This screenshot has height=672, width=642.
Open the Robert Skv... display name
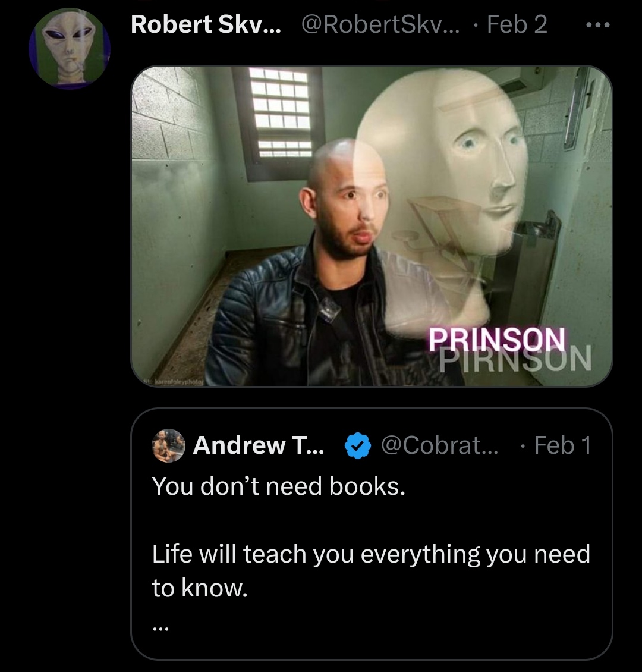pyautogui.click(x=206, y=24)
